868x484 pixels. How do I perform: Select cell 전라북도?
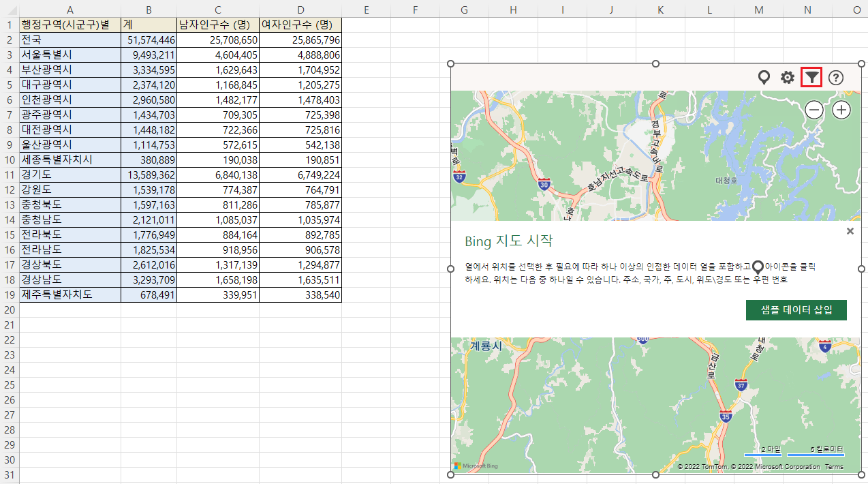tap(70, 235)
